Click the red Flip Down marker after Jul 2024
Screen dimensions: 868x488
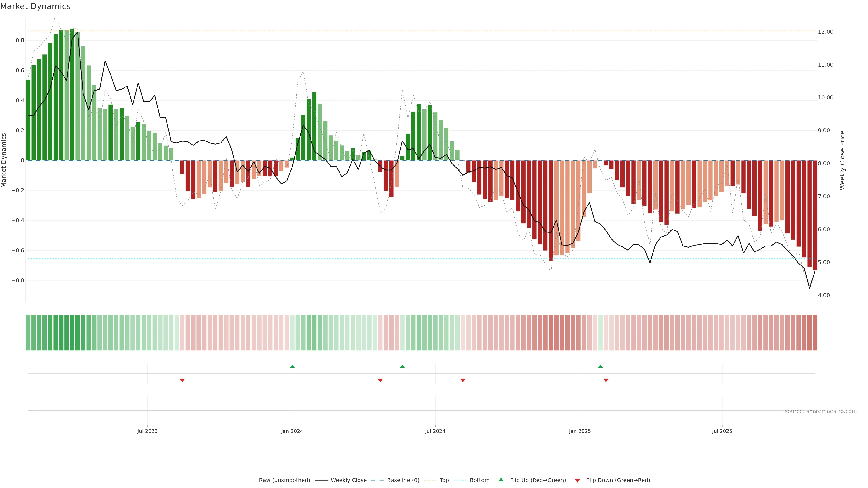click(x=463, y=380)
